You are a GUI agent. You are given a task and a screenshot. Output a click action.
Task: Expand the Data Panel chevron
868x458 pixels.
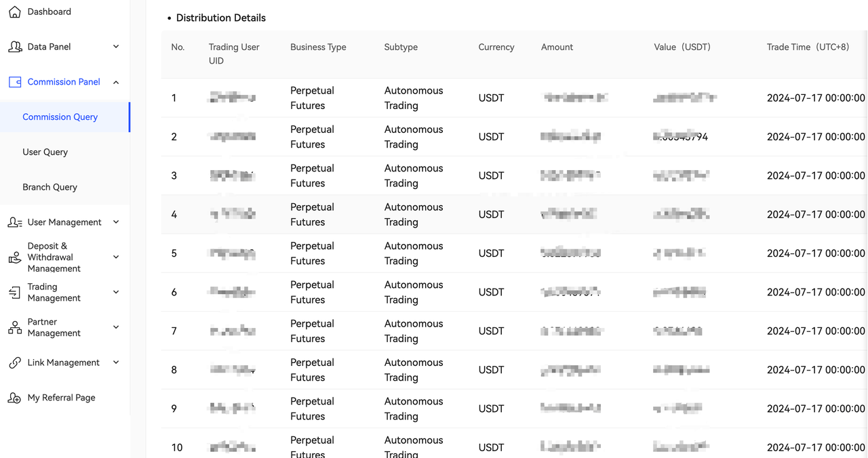116,47
